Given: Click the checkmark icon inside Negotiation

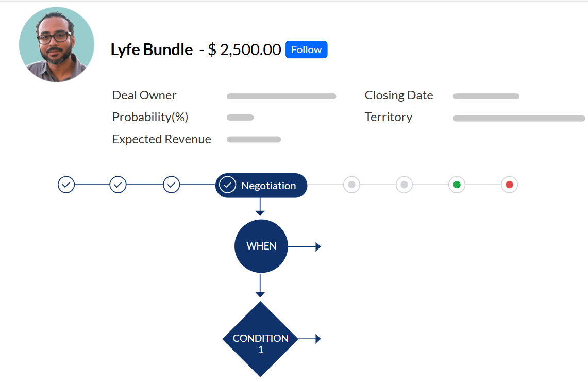Looking at the screenshot, I should coord(228,185).
